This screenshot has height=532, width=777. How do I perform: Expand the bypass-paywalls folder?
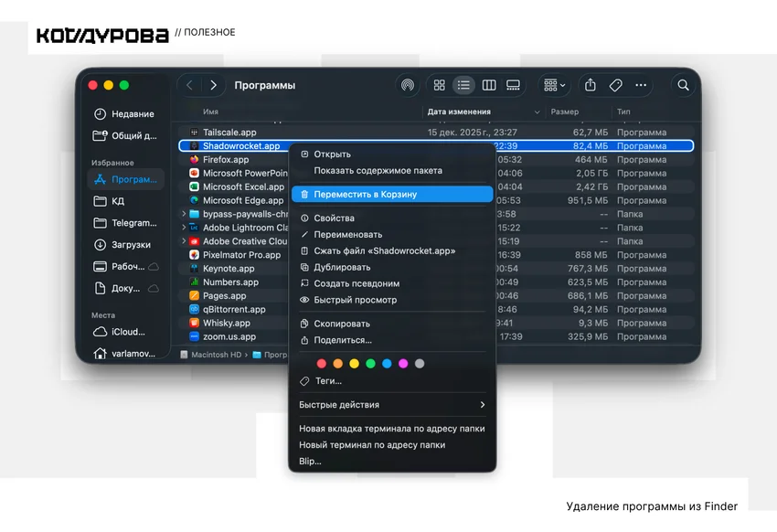(x=184, y=214)
